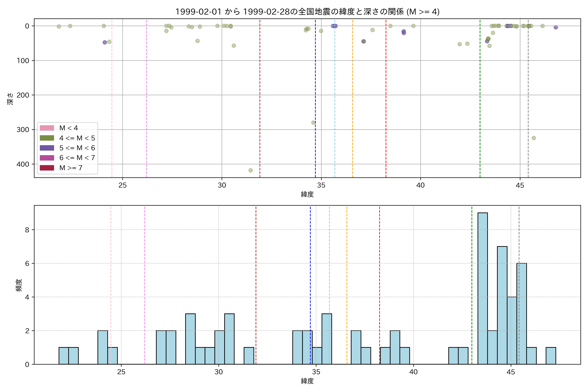This screenshot has width=588, height=392.
Task: Click the pink "M < 4" legend swatch
Action: [x=47, y=128]
